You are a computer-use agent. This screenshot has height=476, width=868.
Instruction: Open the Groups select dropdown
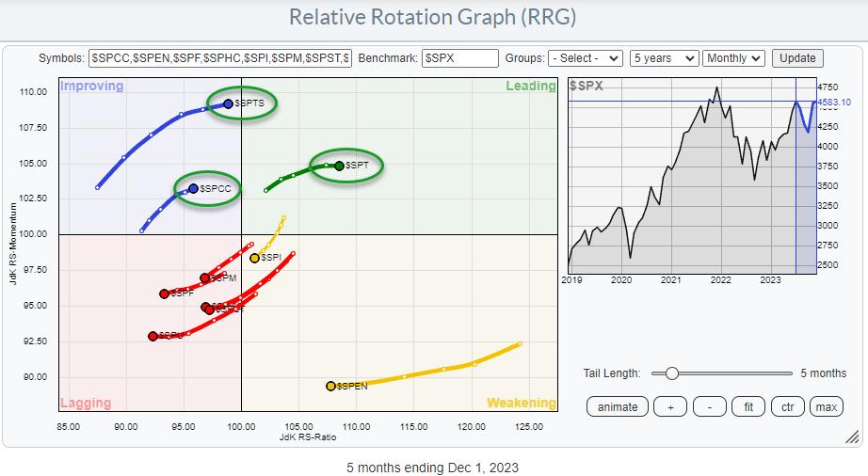click(x=586, y=58)
